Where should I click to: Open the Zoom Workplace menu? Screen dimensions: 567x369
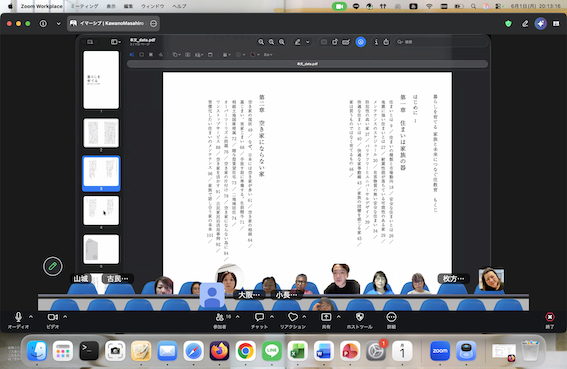[x=42, y=6]
